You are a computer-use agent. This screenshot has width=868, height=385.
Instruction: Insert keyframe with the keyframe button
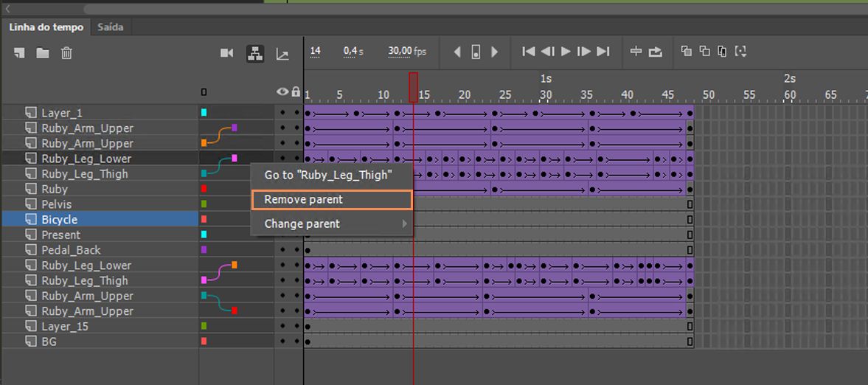[x=476, y=52]
